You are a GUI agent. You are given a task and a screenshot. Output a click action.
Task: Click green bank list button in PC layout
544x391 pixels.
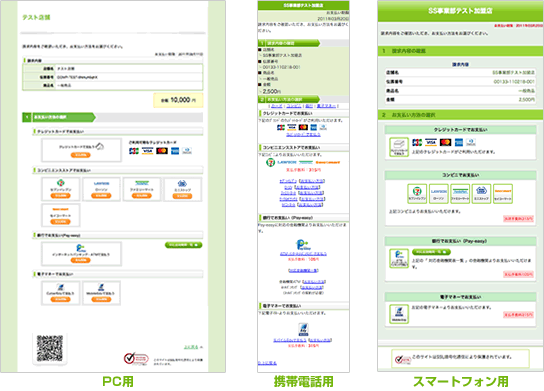[x=184, y=245]
